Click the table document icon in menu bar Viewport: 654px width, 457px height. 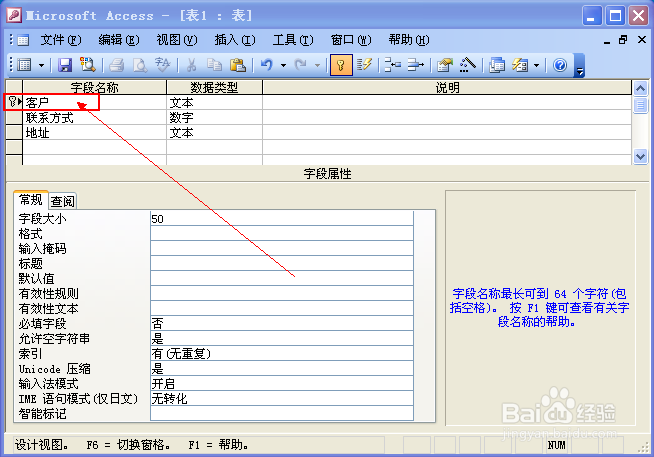click(x=23, y=40)
